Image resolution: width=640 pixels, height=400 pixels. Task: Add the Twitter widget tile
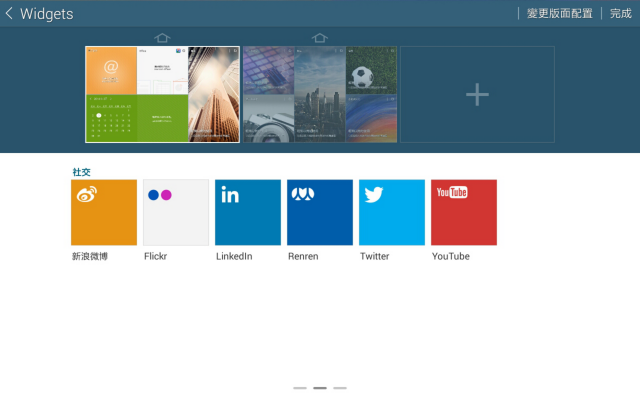point(392,212)
